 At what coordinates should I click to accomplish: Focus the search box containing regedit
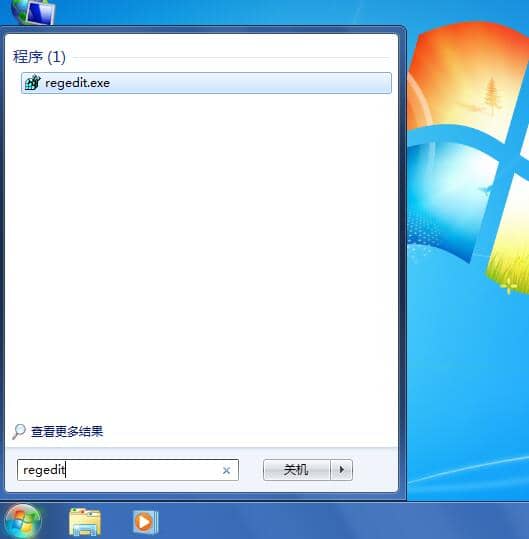tap(128, 470)
